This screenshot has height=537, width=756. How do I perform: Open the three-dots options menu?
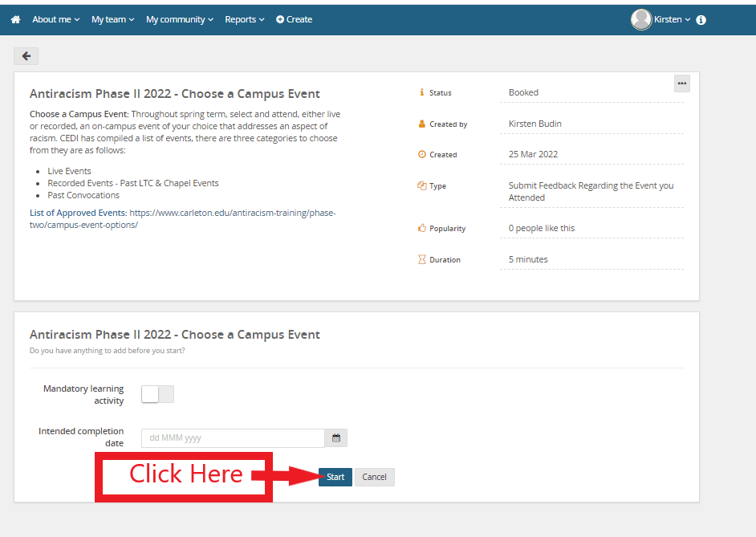tap(681, 83)
